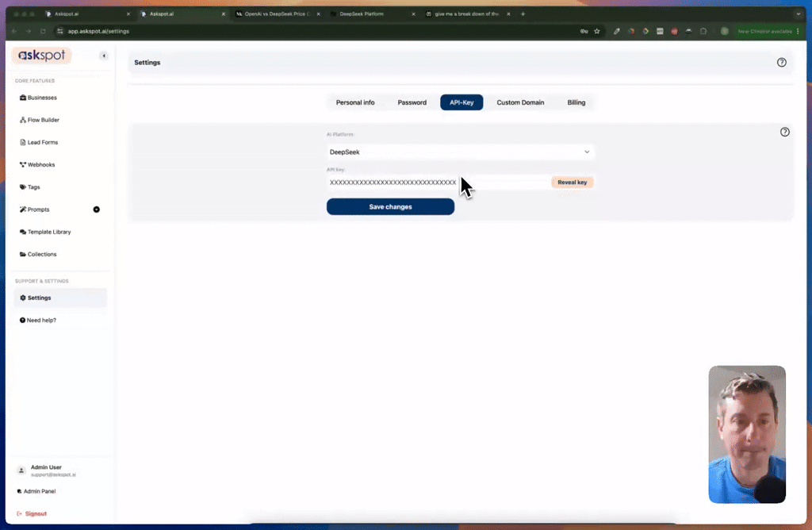Open the Webhooks section
Image resolution: width=812 pixels, height=530 pixels.
tap(37, 165)
